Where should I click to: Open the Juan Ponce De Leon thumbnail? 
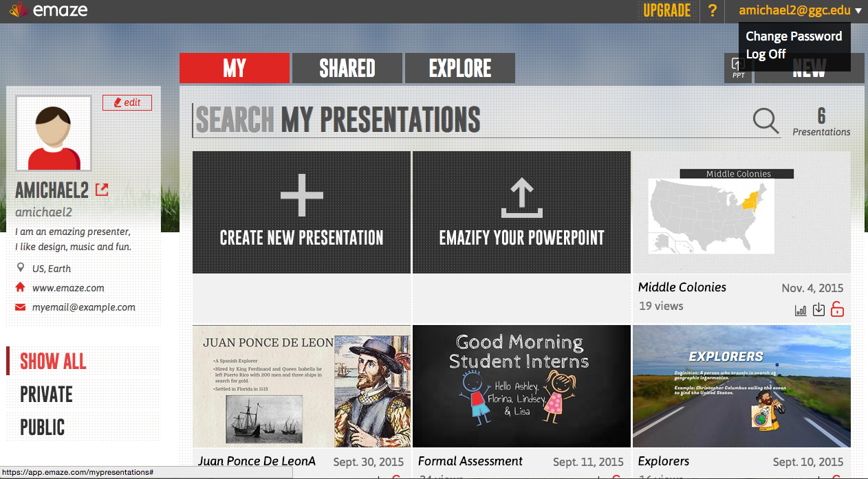(301, 386)
